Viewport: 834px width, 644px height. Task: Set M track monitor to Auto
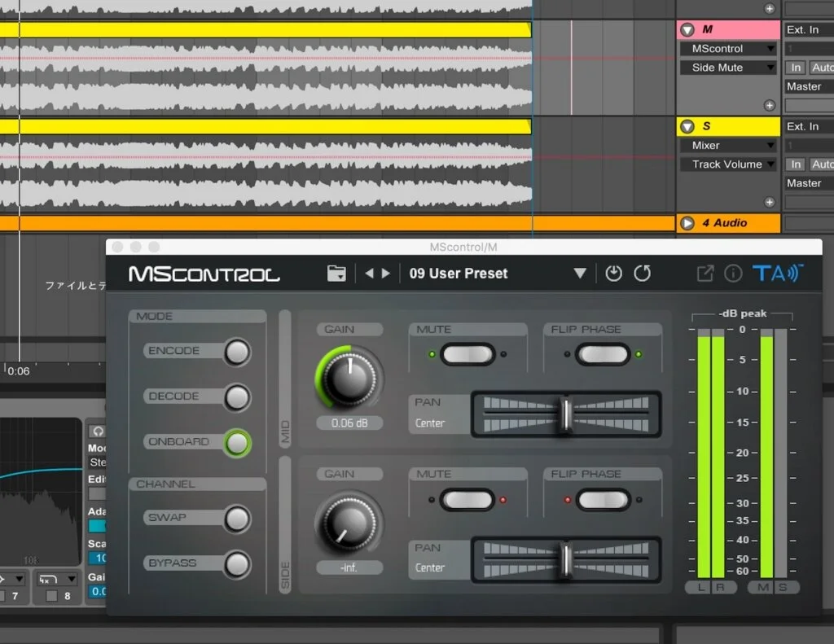point(822,68)
